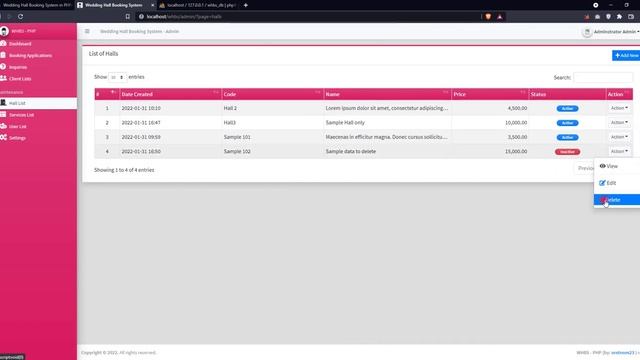Click the pencil icon beside Edit

[602, 183]
